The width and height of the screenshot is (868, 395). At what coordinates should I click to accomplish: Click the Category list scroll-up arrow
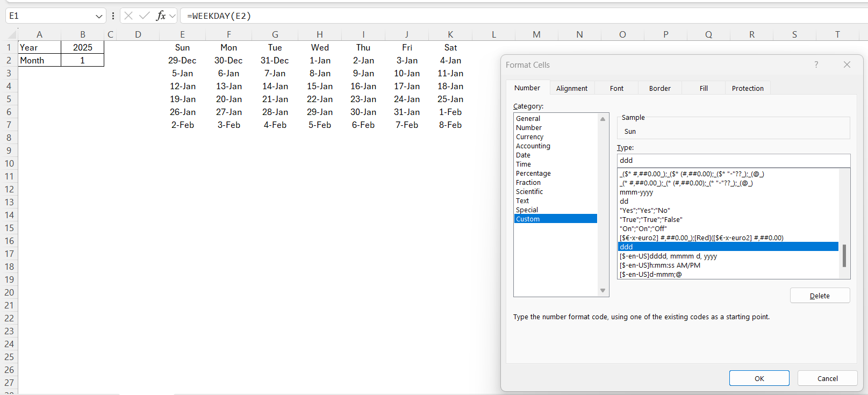[x=602, y=119]
